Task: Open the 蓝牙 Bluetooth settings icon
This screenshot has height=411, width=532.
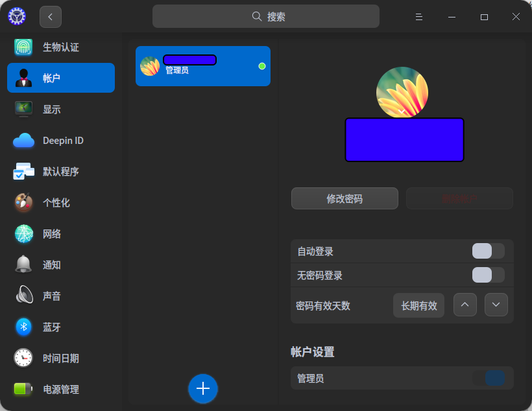Action: coord(23,327)
